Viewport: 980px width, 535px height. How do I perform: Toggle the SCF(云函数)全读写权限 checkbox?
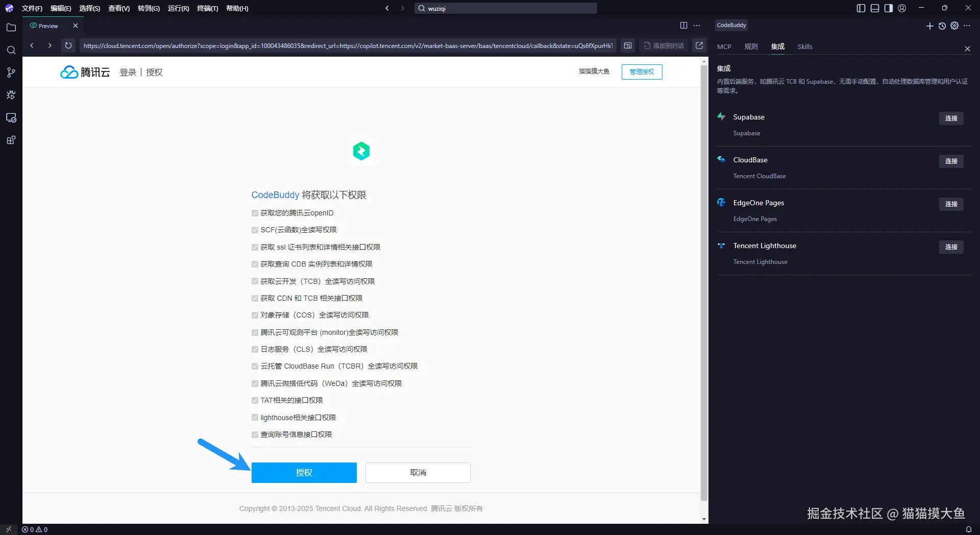255,230
